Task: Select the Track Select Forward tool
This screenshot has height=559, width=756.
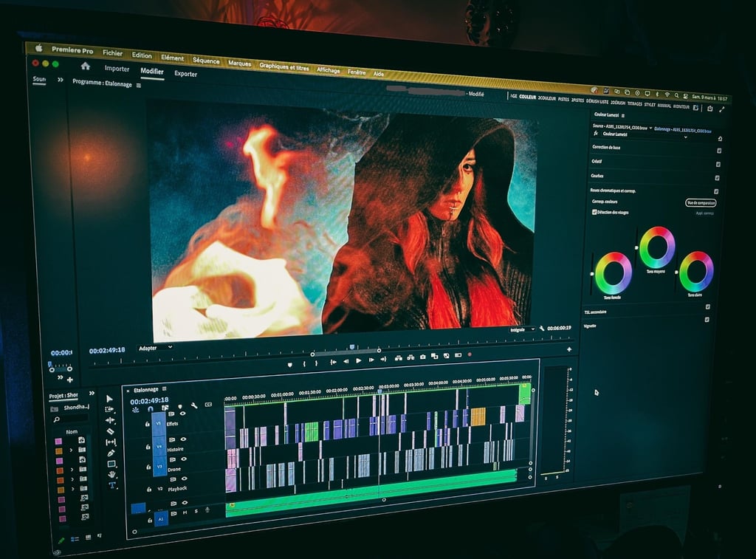Action: pyautogui.click(x=109, y=410)
